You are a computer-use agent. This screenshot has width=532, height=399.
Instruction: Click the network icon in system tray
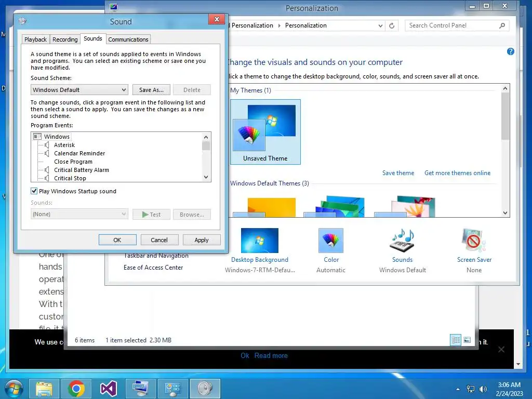tap(471, 389)
